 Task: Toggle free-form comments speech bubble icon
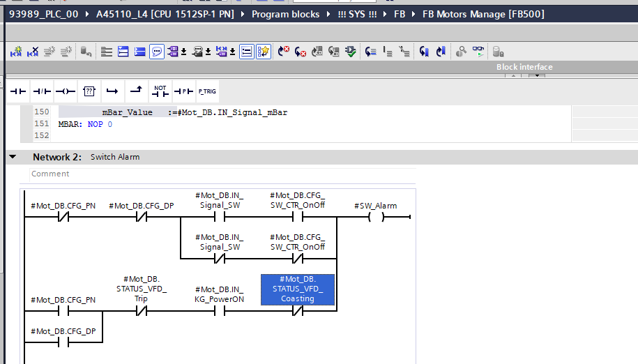[x=157, y=52]
